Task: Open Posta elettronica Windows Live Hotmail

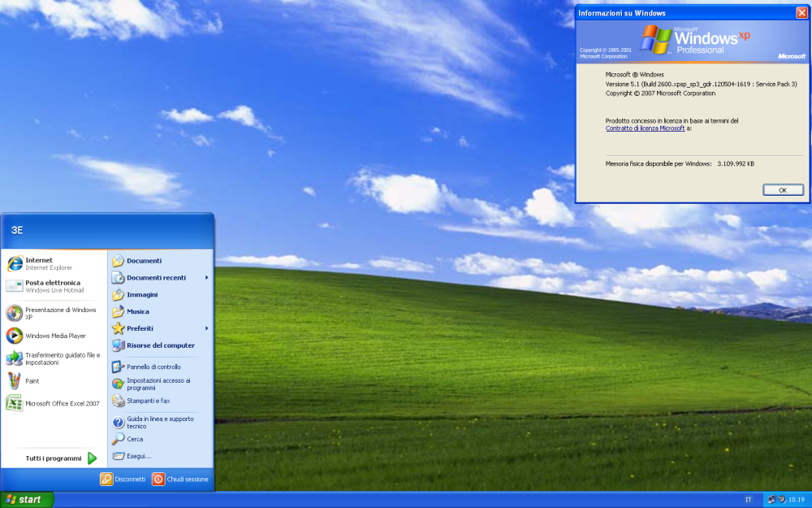Action: click(52, 286)
